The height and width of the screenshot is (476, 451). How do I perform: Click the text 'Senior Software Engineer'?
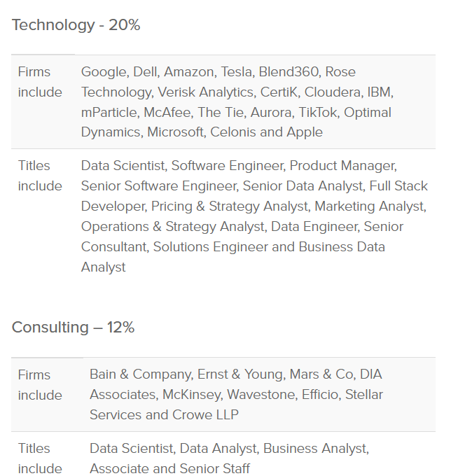(x=160, y=186)
